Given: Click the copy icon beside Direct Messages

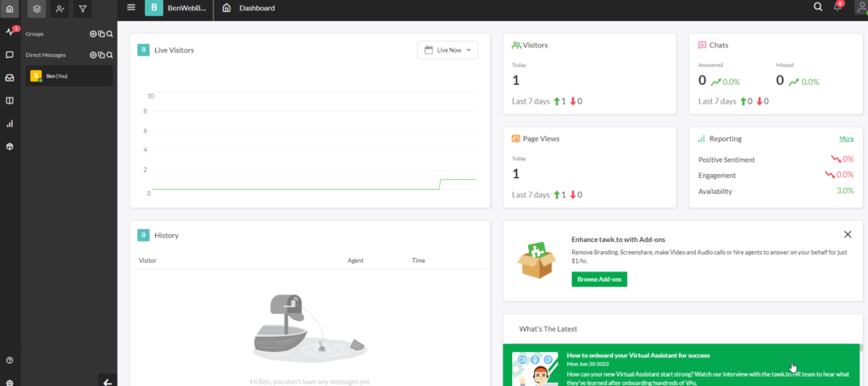Looking at the screenshot, I should [x=102, y=55].
